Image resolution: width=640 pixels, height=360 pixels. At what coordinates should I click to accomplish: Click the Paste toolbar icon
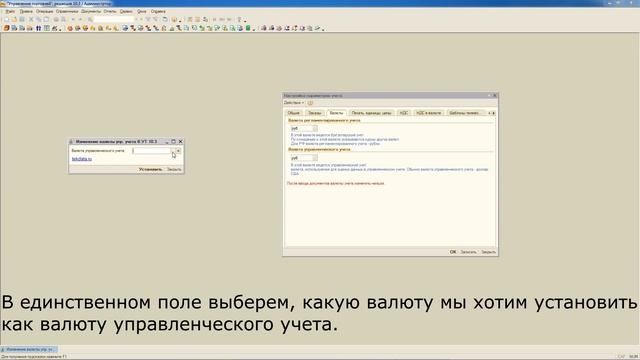(x=46, y=20)
